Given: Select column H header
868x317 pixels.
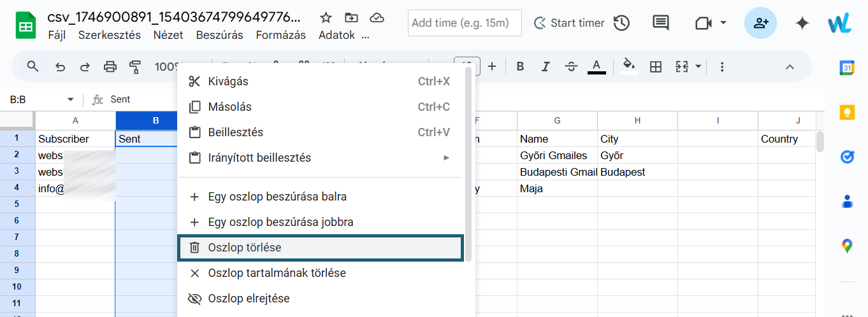Looking at the screenshot, I should pos(637,120).
